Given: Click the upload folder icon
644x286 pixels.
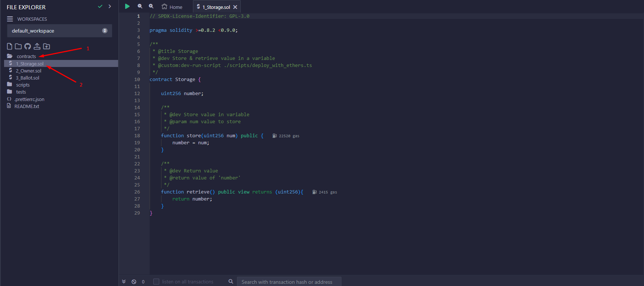Looking at the screenshot, I should 46,46.
